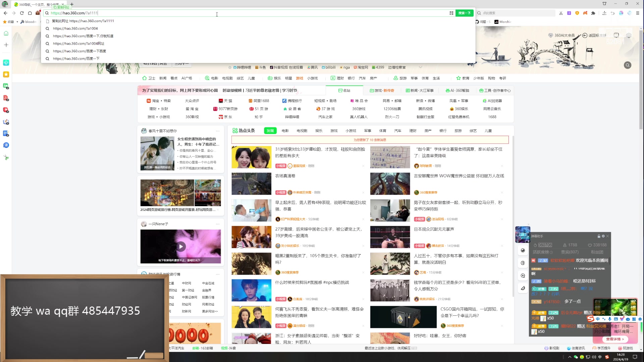Select 游戏 in the main navigation menu
This screenshot has height=362, width=644.
click(x=300, y=78)
